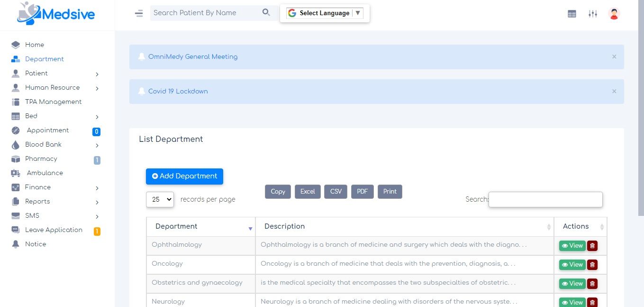
Task: Open the user avatar profile icon
Action: coord(614,14)
